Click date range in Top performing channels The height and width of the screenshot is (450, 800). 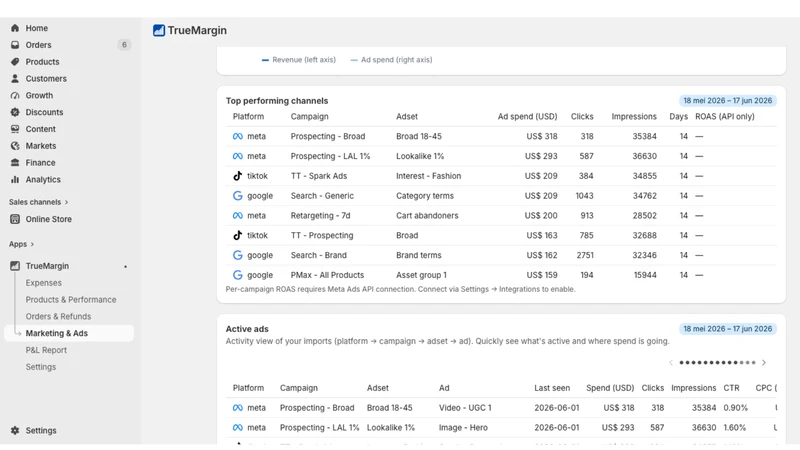(x=728, y=101)
